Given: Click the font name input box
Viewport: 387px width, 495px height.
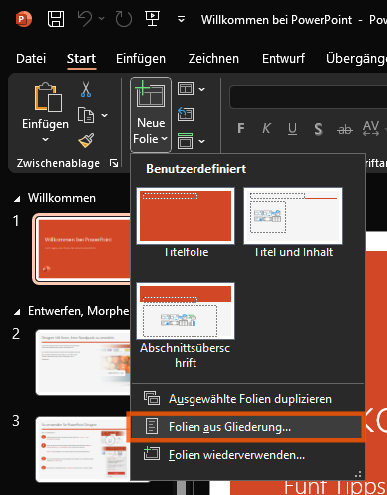Looking at the screenshot, I should point(308,97).
